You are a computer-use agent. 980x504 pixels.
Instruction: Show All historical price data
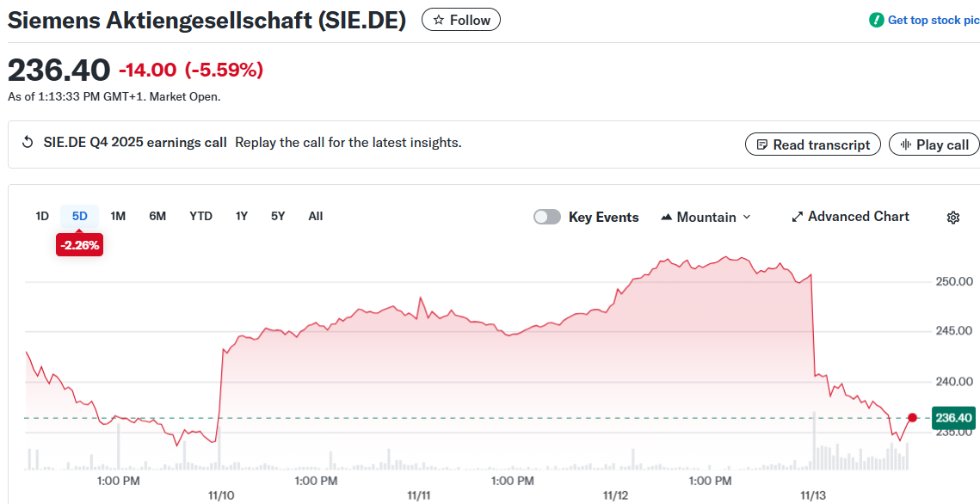(x=316, y=216)
